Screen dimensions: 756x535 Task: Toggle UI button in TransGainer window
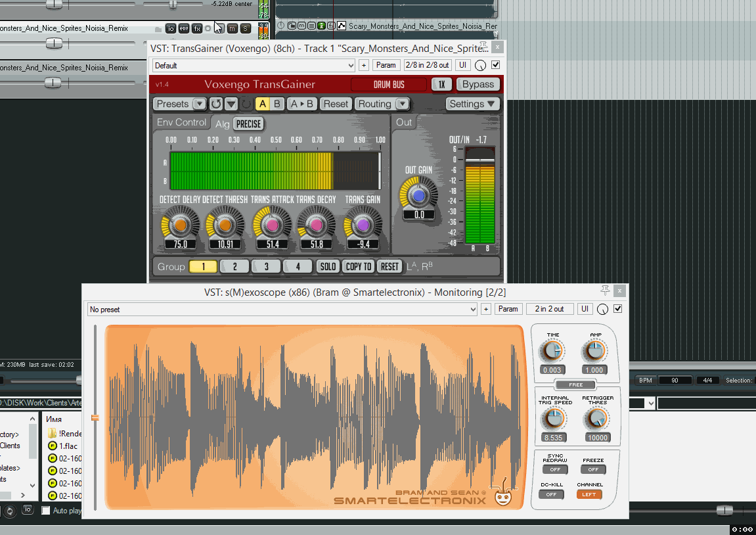coord(462,65)
